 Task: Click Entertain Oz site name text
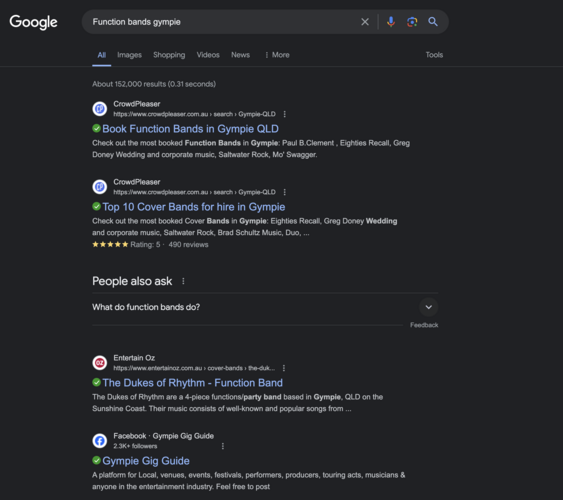pos(134,358)
